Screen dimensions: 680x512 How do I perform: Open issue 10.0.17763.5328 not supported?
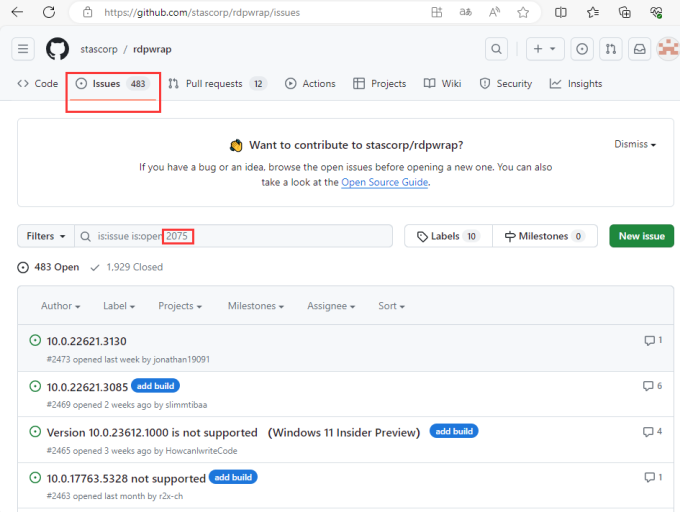[126, 478]
